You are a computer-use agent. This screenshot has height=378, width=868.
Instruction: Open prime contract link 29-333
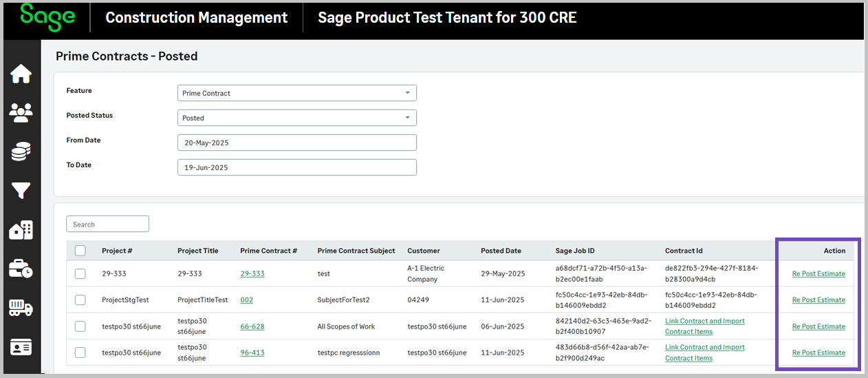[x=252, y=273]
